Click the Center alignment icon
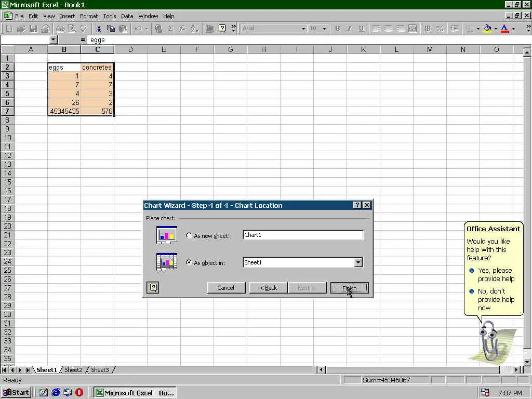The image size is (532, 399). click(x=388, y=29)
